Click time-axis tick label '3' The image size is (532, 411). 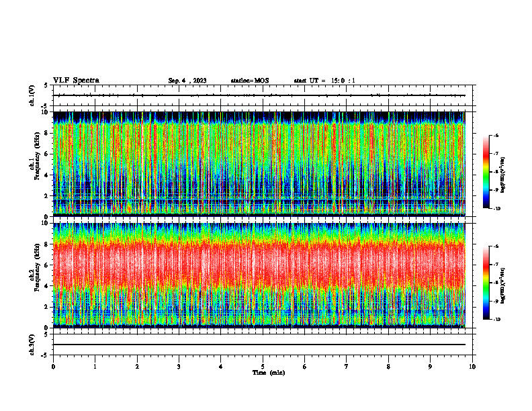179,367
